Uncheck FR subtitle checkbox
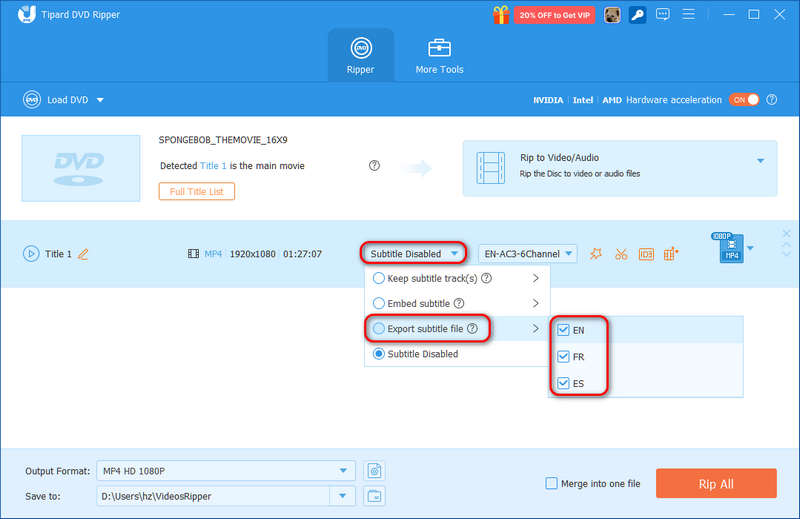 563,356
